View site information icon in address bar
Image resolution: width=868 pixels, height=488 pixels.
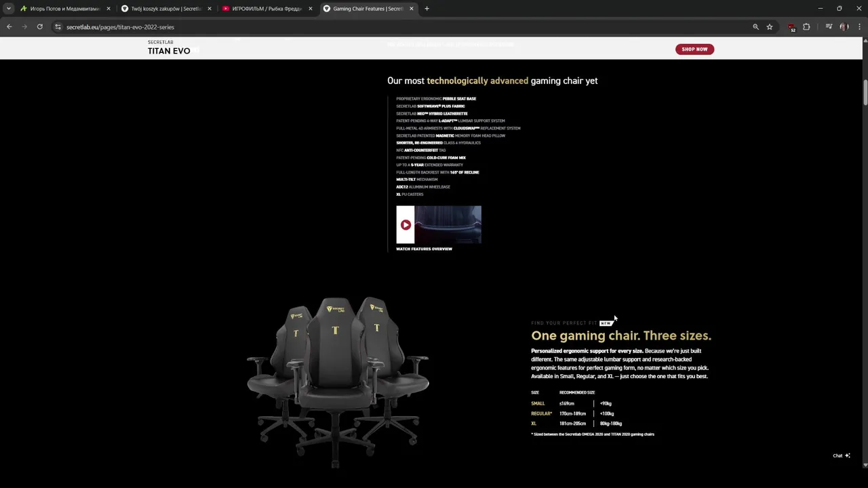[x=58, y=27]
